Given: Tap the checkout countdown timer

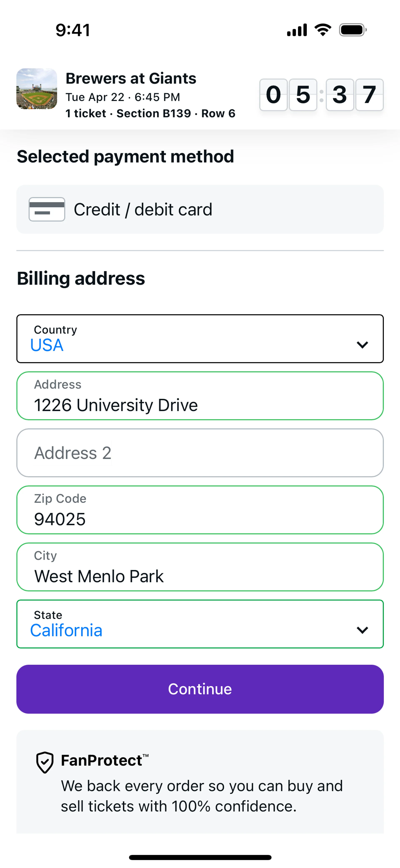Looking at the screenshot, I should (x=321, y=95).
